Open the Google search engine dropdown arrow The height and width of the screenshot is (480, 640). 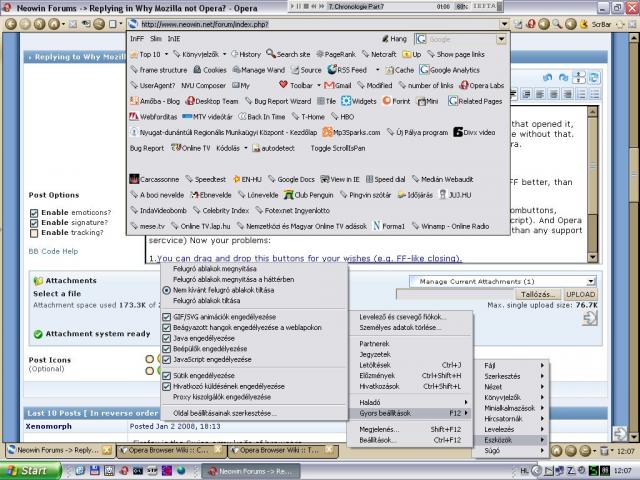503,39
